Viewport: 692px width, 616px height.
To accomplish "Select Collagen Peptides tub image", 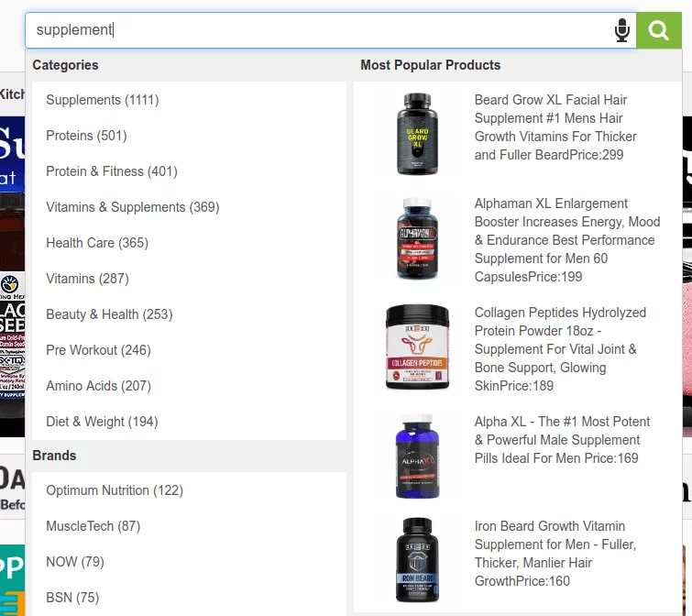I will tap(417, 347).
